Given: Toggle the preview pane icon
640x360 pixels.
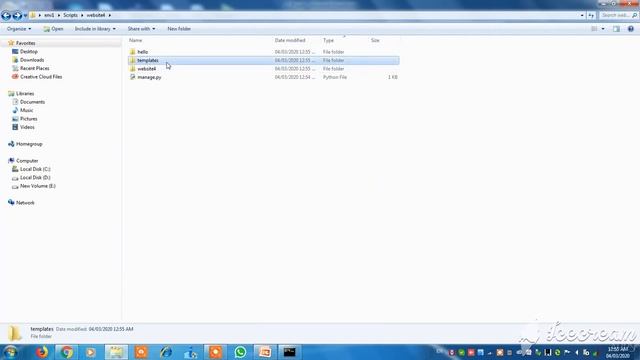Looking at the screenshot, I should tap(616, 29).
